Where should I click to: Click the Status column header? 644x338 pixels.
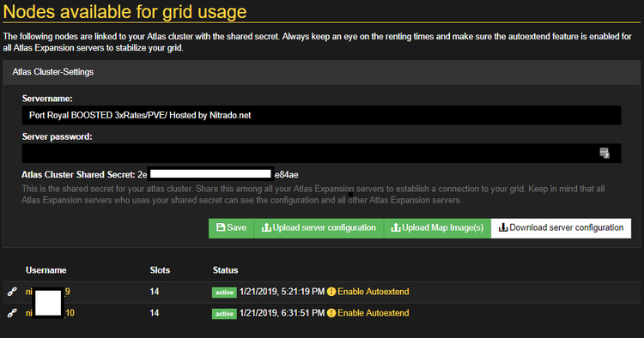pyautogui.click(x=225, y=270)
